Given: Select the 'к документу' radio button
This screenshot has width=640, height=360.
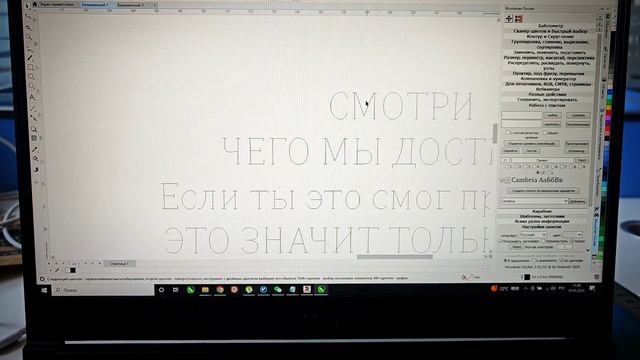Looking at the screenshot, I should pyautogui.click(x=533, y=260).
